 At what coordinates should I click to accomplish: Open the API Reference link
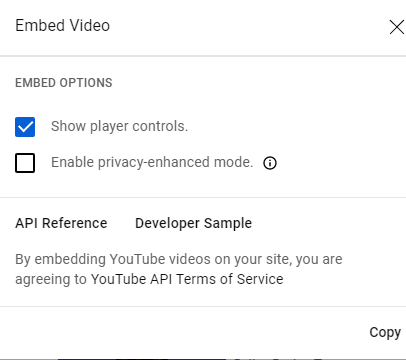tap(61, 223)
